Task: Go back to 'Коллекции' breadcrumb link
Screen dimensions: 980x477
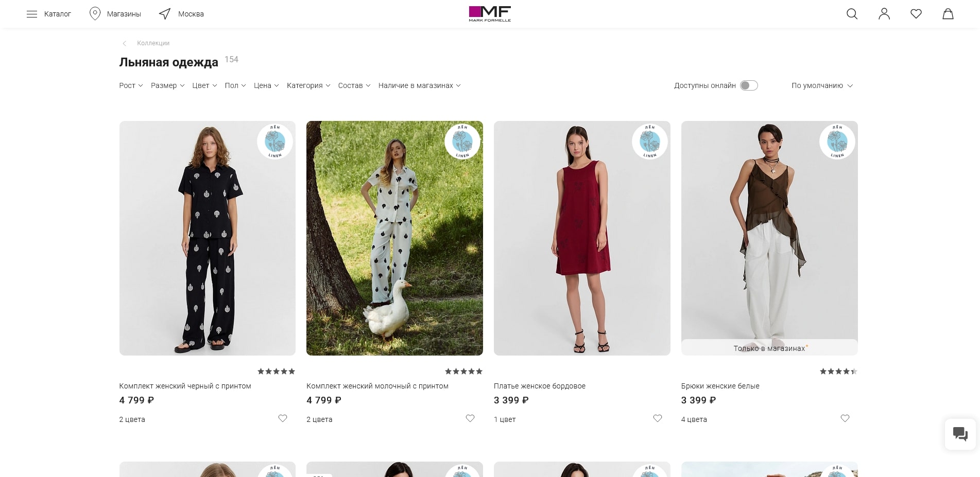Action: click(153, 43)
